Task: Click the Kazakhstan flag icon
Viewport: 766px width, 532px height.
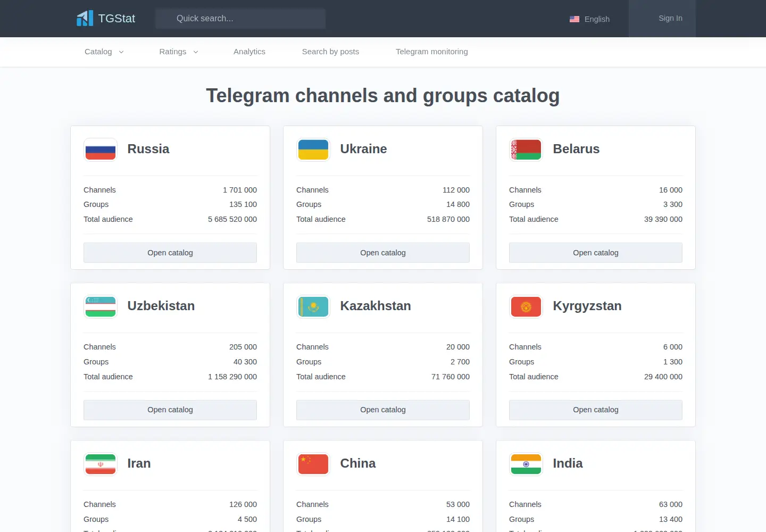Action: [313, 306]
